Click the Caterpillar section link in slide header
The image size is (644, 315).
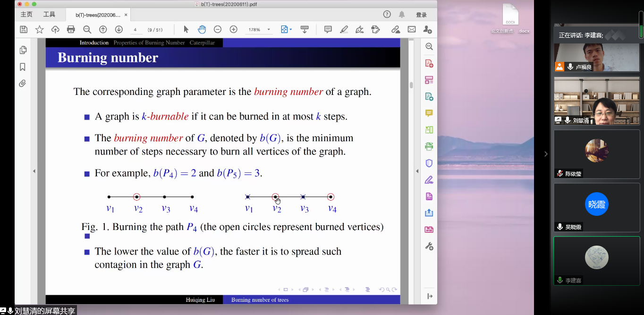(202, 43)
